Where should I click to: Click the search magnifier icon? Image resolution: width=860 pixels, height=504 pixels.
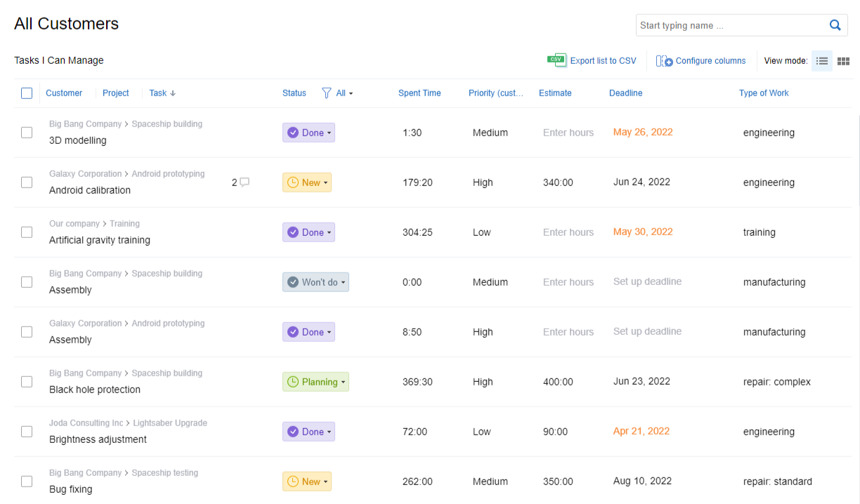click(x=835, y=25)
